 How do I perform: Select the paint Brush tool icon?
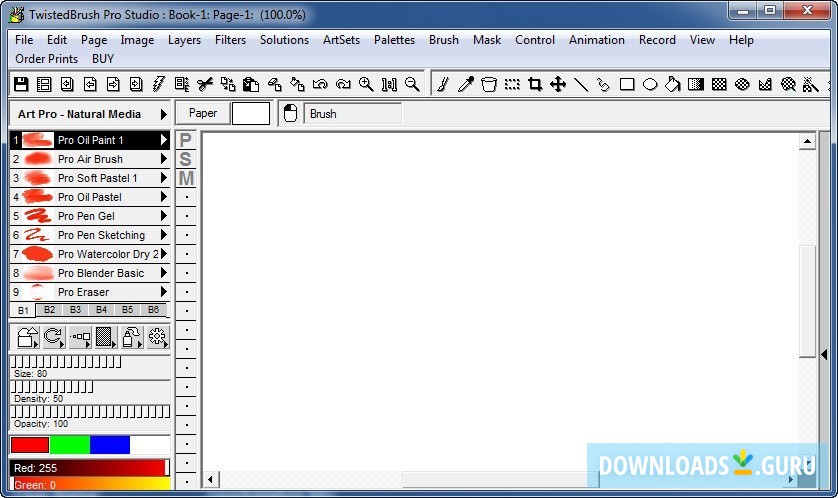tap(443, 84)
